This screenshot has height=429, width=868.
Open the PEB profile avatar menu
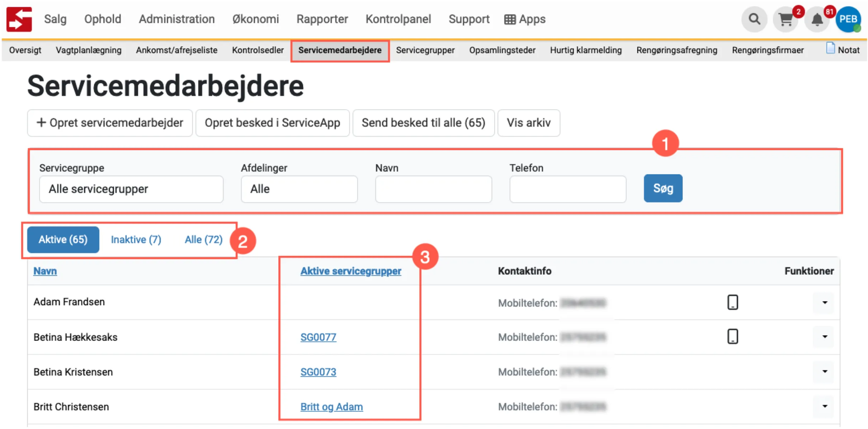pyautogui.click(x=848, y=19)
